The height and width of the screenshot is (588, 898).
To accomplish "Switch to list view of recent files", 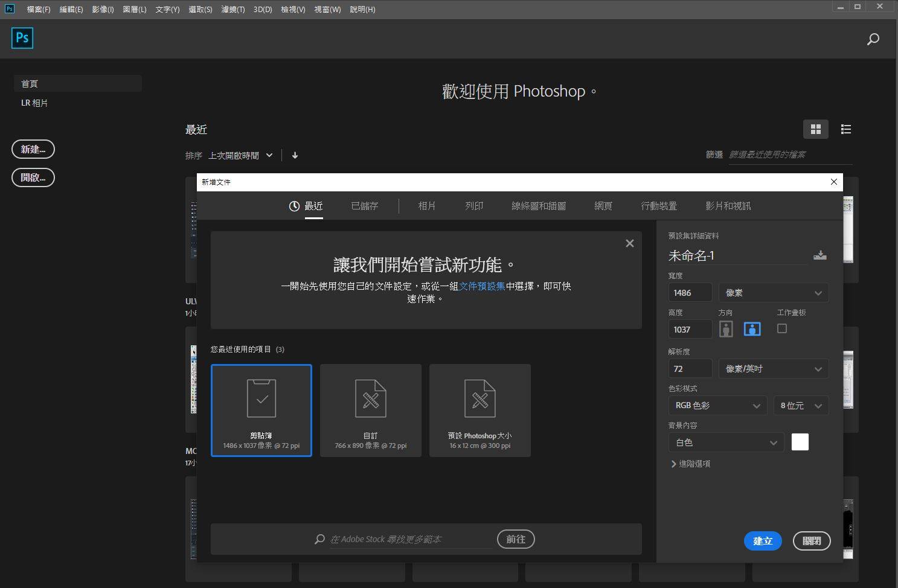I will click(846, 129).
